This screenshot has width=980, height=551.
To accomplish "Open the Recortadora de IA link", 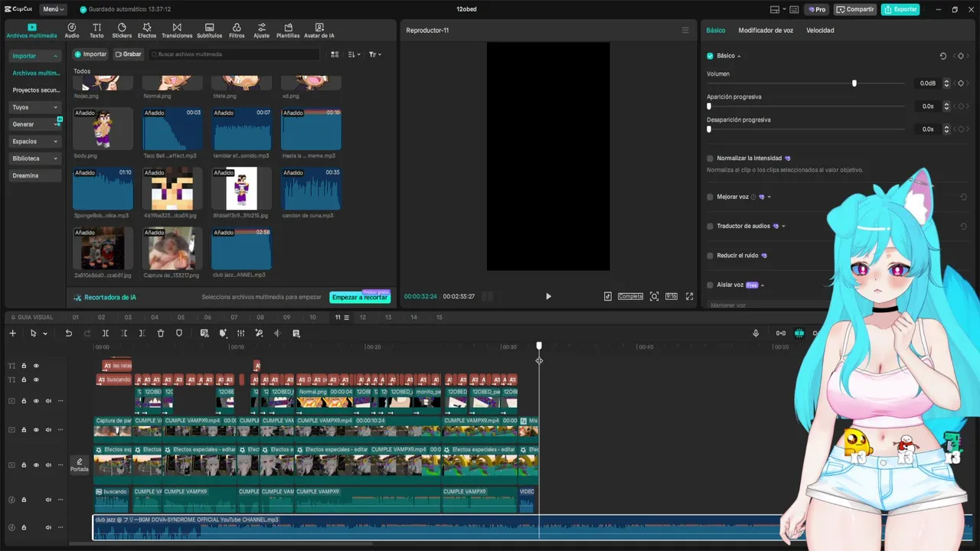I will coord(105,297).
